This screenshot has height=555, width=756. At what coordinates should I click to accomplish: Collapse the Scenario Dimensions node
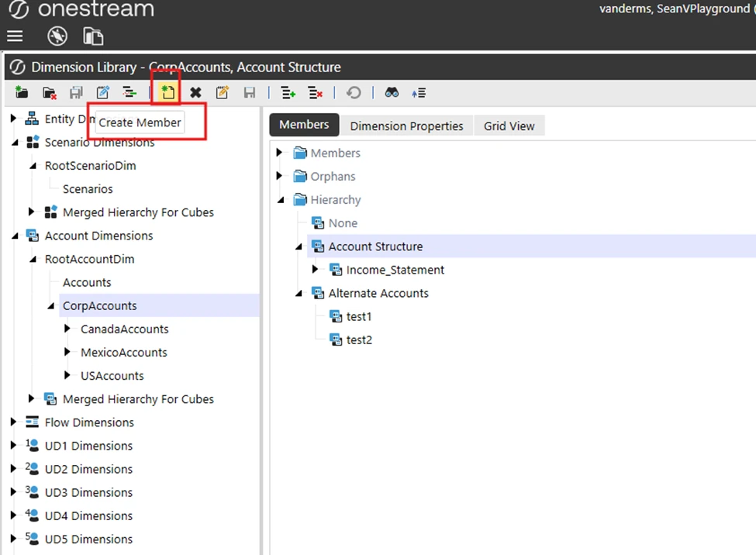point(15,143)
